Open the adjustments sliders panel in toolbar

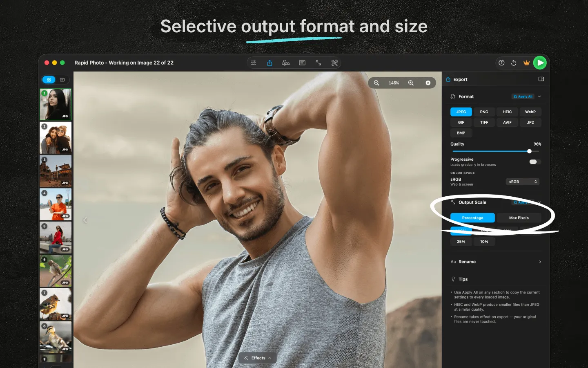254,63
